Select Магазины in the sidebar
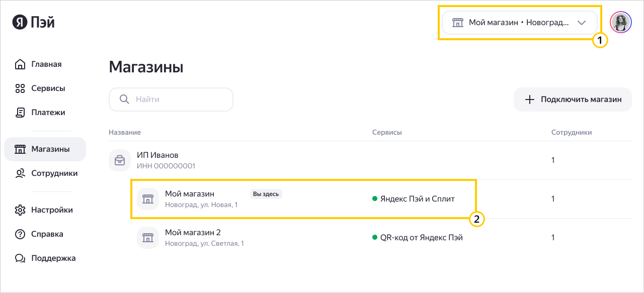Image resolution: width=644 pixels, height=293 pixels. click(x=50, y=149)
